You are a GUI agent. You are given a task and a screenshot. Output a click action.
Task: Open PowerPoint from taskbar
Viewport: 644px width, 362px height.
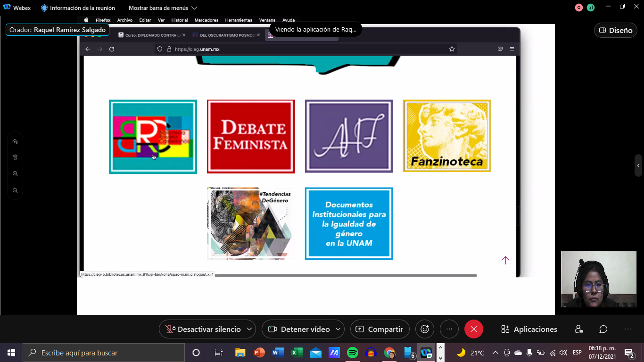259,353
